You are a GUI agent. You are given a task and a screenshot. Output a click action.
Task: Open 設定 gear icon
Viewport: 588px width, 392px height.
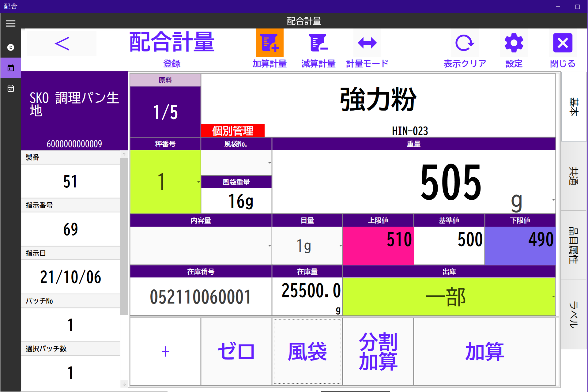[x=514, y=43]
